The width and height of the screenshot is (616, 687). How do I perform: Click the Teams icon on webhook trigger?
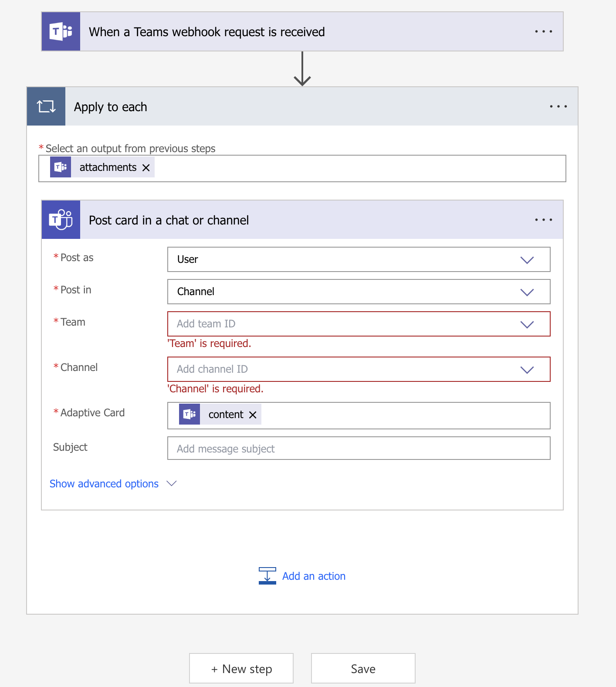[x=61, y=32]
